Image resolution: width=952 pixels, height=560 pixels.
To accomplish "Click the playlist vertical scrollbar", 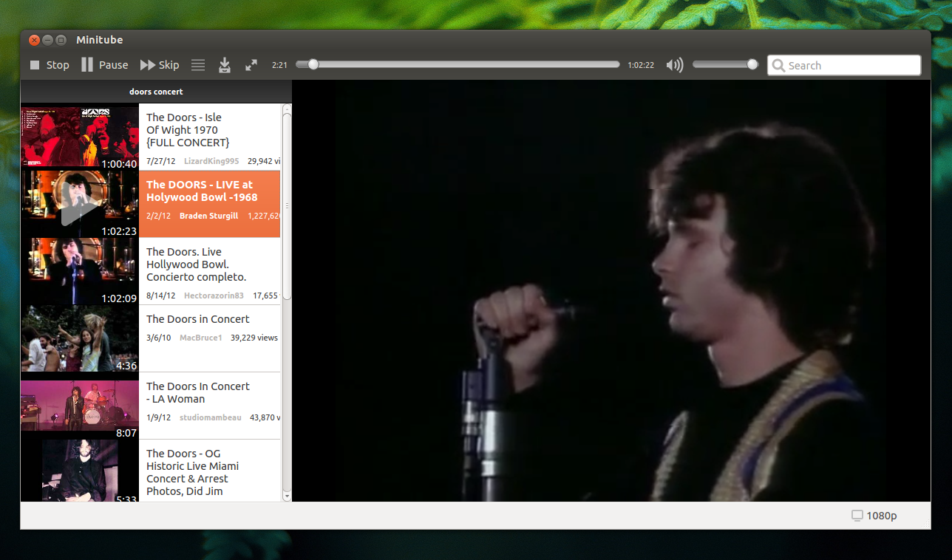I will 287,207.
